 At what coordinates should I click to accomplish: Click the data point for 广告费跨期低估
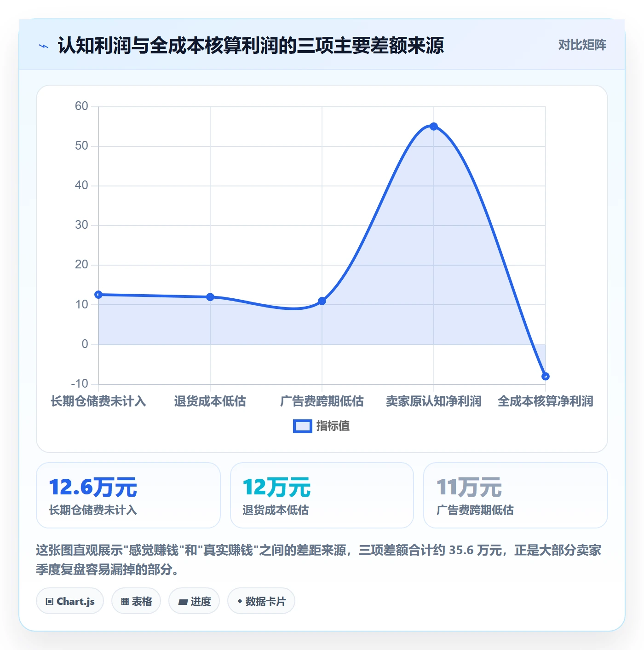click(x=322, y=301)
